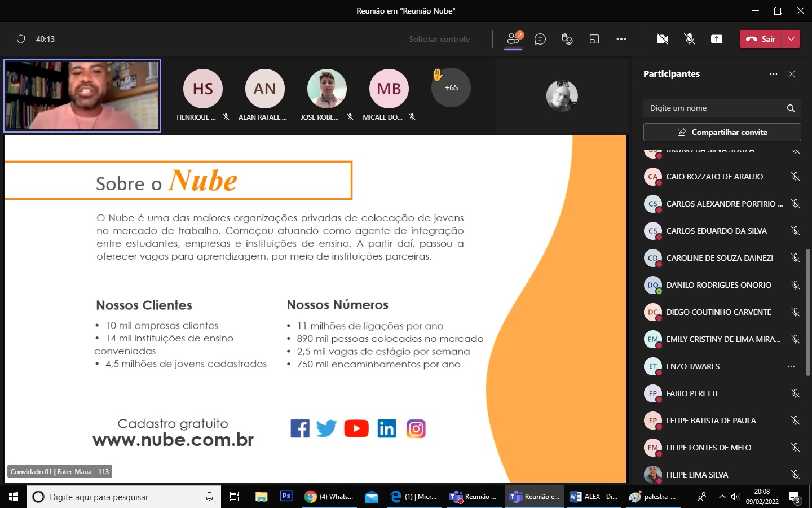812x508 pixels.
Task: Select participant CAIO BOZZATO DE ARAUJO
Action: pyautogui.click(x=722, y=177)
